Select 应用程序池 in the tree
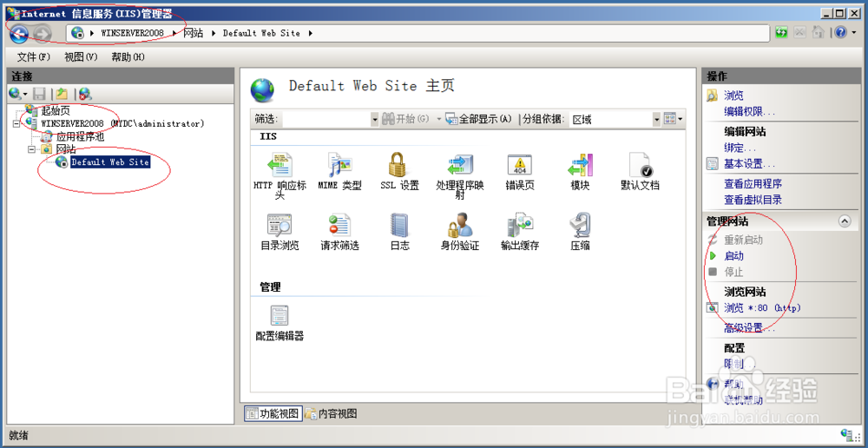The height and width of the screenshot is (448, 868). pyautogui.click(x=80, y=137)
